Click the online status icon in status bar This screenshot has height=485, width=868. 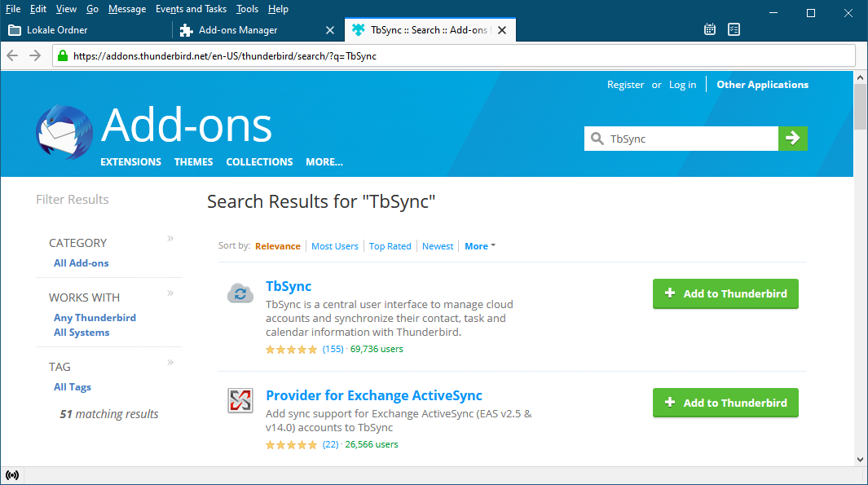tap(12, 475)
